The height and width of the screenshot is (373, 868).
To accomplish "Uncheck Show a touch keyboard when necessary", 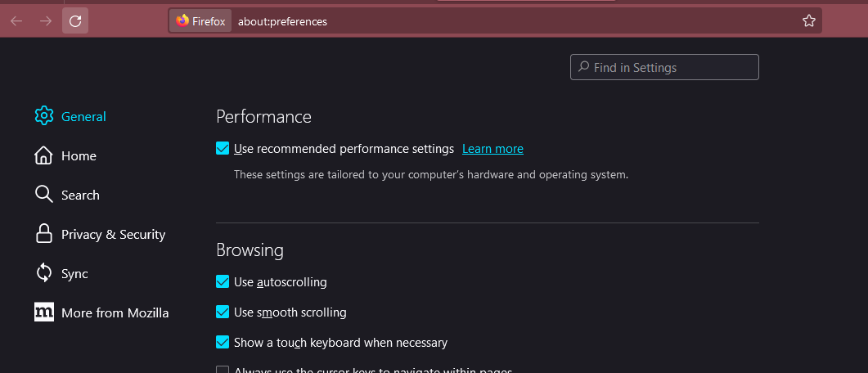I will click(223, 343).
